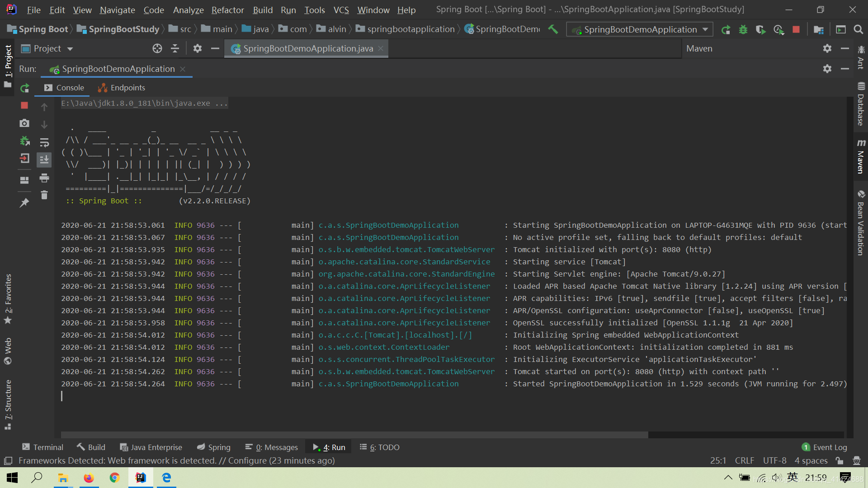
Task: Open Firefox from the taskbar
Action: pos(89,478)
